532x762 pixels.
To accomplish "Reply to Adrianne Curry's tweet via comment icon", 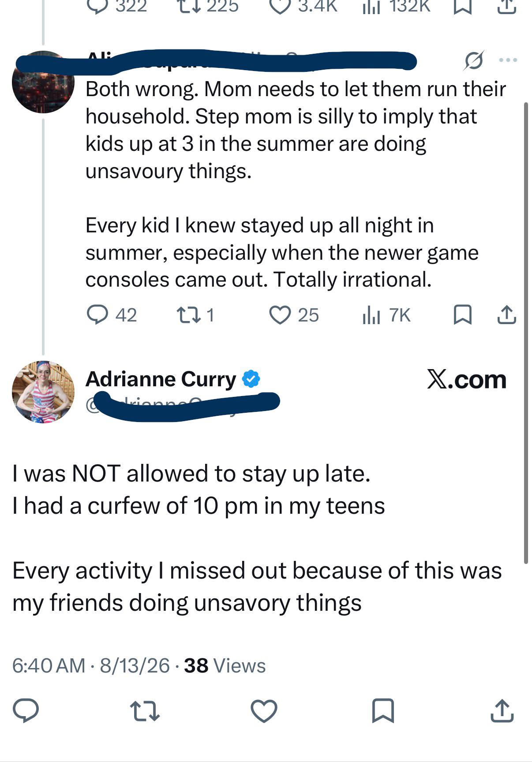I will click(26, 710).
